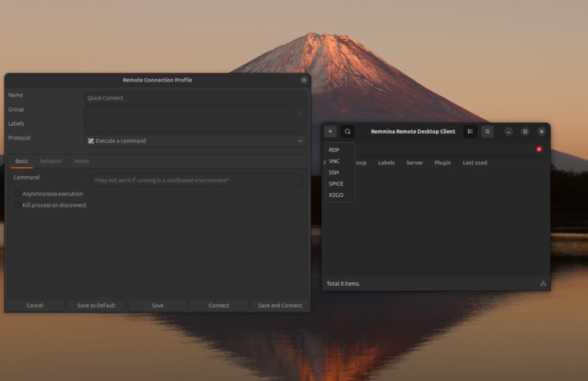The height and width of the screenshot is (381, 588).
Task: Click Cancel in profile dialog
Action: (35, 305)
